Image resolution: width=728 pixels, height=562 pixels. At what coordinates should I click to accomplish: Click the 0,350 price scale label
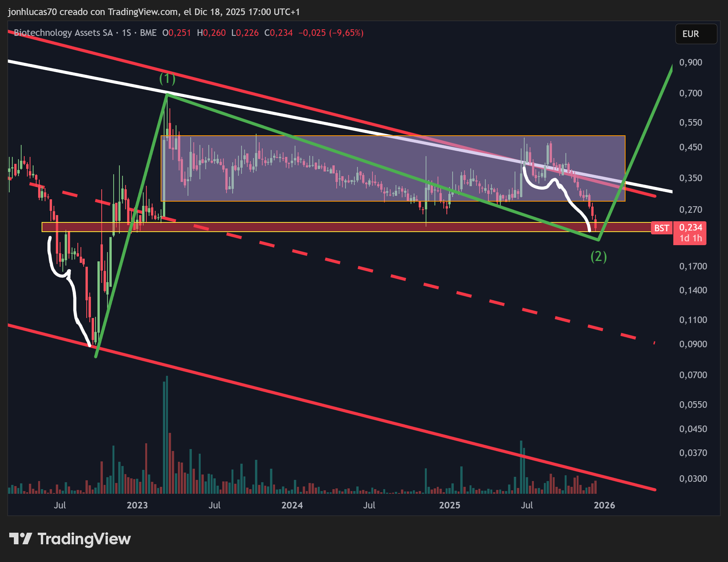[x=691, y=178]
